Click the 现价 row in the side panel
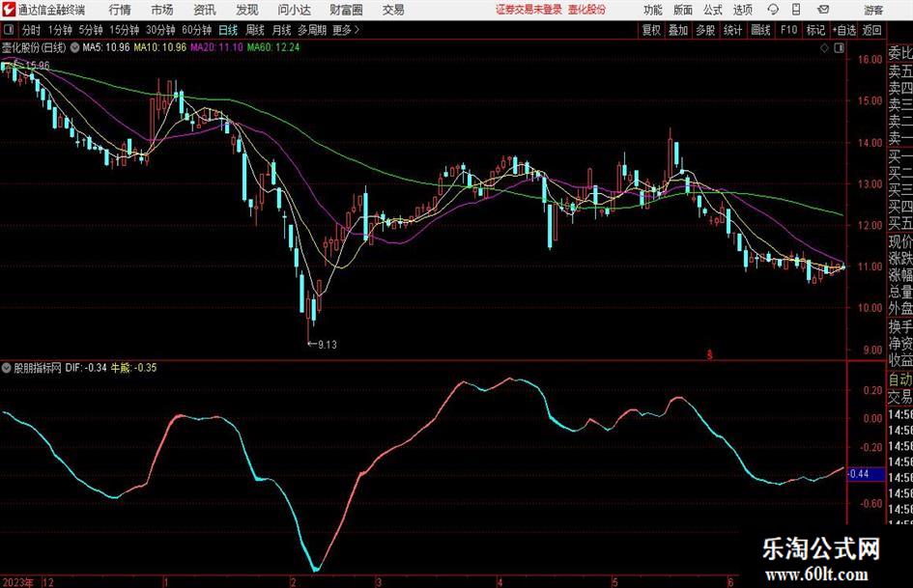Viewport: 913px width, 588px height. pos(900,241)
